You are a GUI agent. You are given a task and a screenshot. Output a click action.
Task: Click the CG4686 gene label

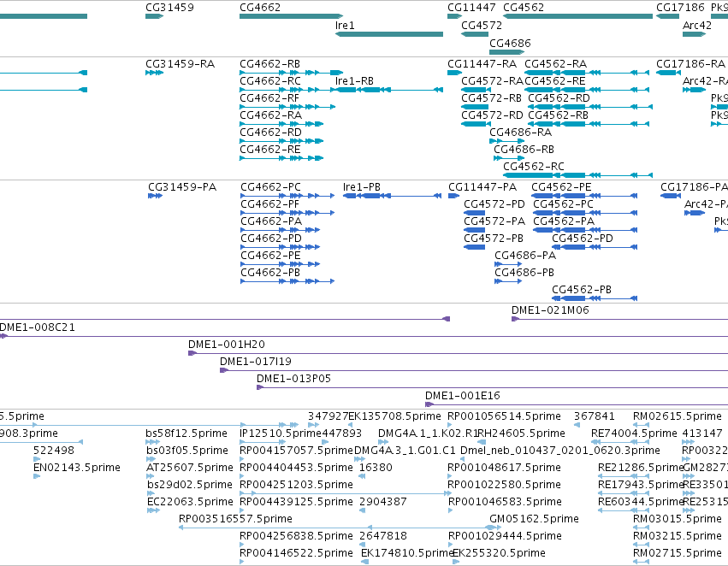point(510,43)
